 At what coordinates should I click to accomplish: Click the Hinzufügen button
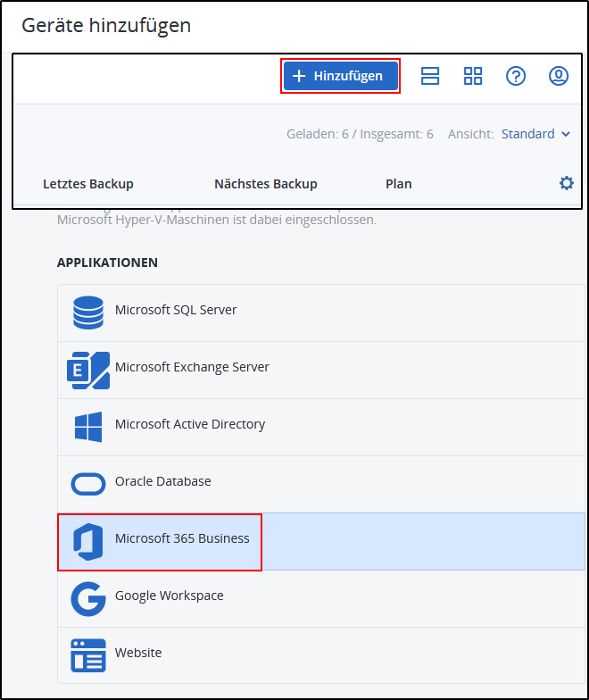tap(341, 76)
